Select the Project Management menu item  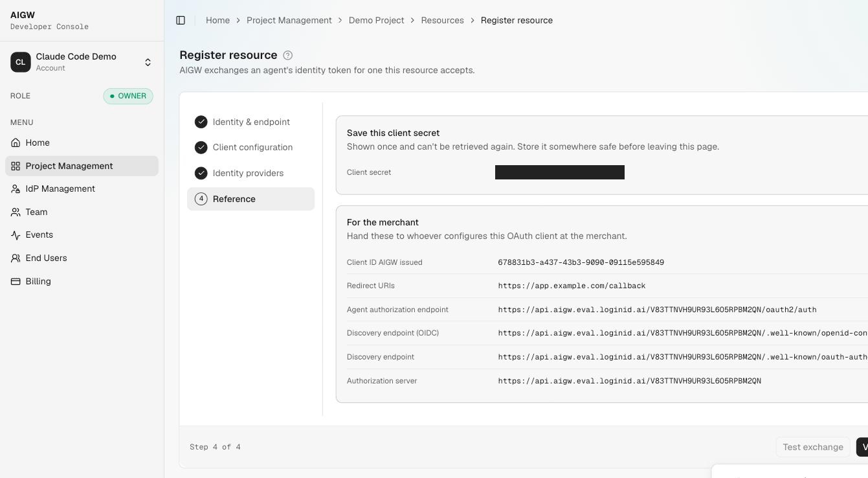coord(82,166)
